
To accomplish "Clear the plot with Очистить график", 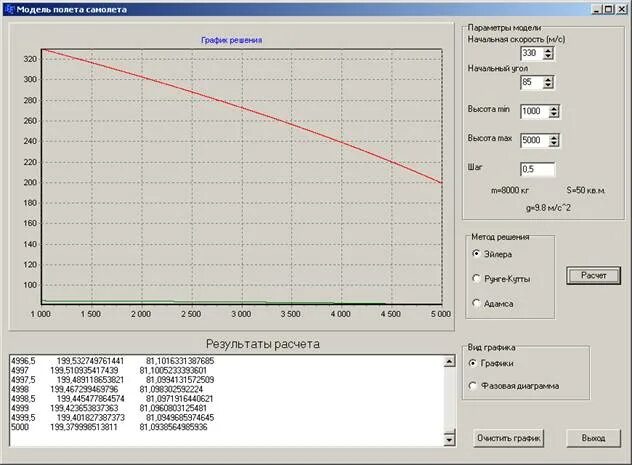I will tap(508, 438).
